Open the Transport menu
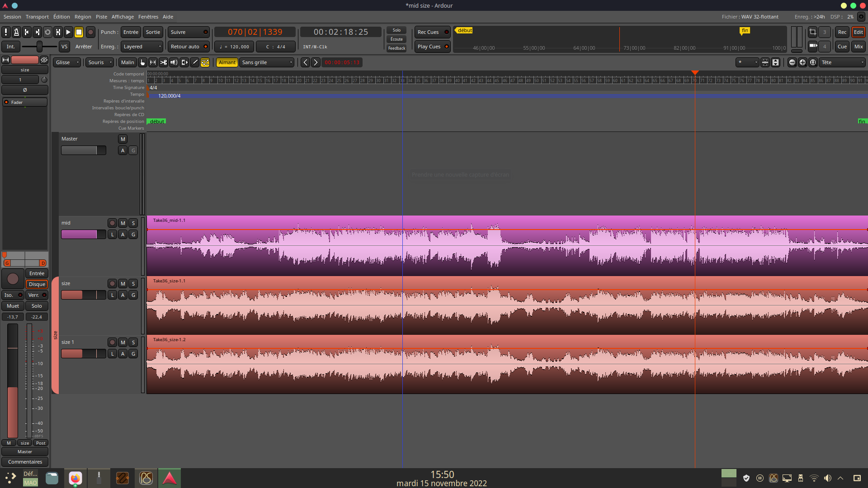Viewport: 868px width, 488px height. point(37,17)
